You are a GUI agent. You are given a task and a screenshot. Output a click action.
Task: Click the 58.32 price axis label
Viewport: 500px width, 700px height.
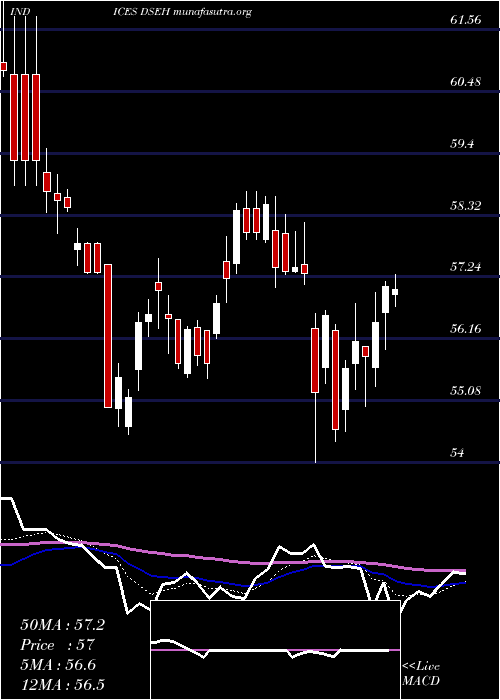pyautogui.click(x=466, y=206)
